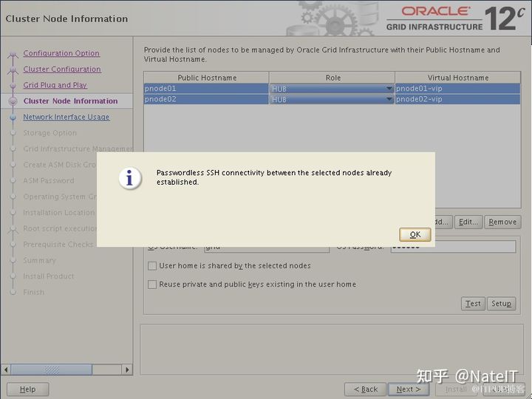Viewport: 532px width, 399px height.
Task: Click the Root script execution step
Action: (60, 228)
